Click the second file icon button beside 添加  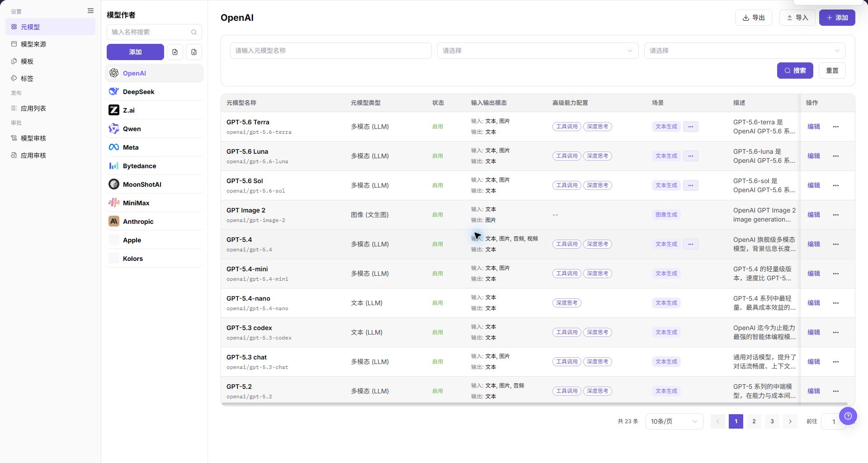click(194, 52)
